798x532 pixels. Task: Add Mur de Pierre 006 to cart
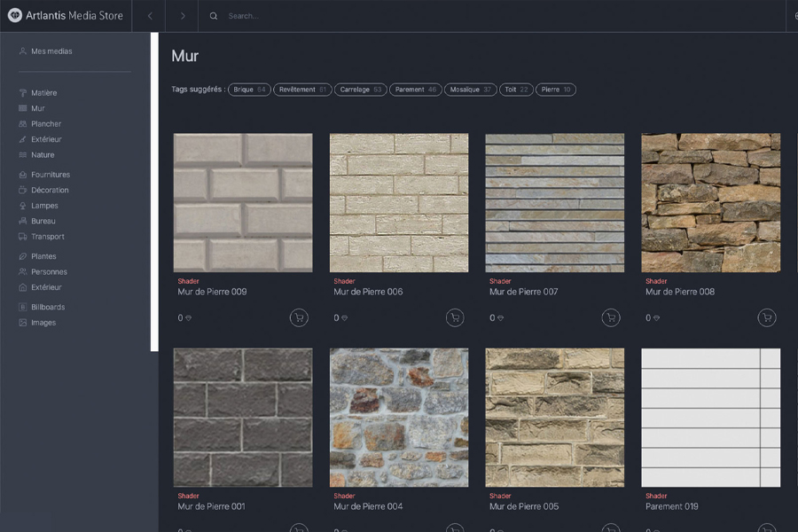tap(455, 317)
